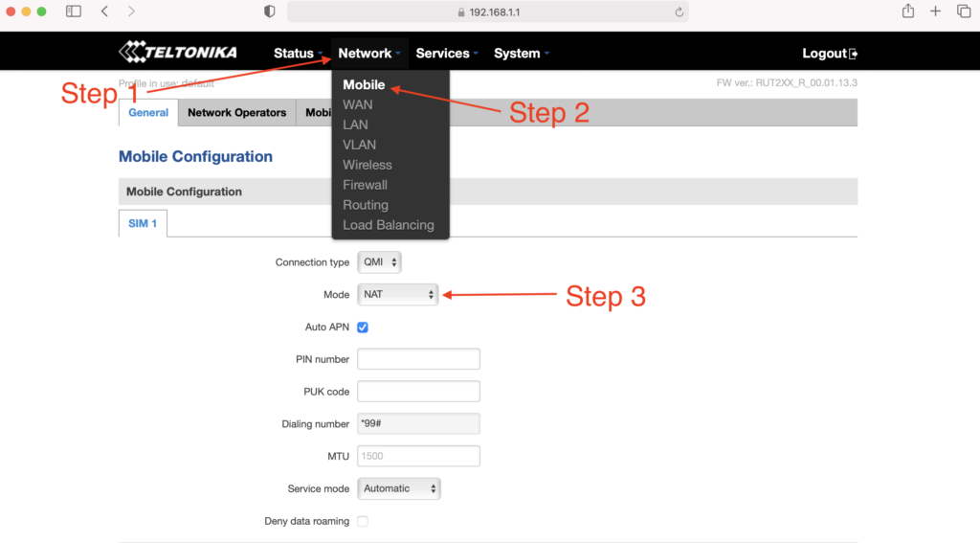Open the Services menu in navbar
980x543 pixels.
(446, 54)
